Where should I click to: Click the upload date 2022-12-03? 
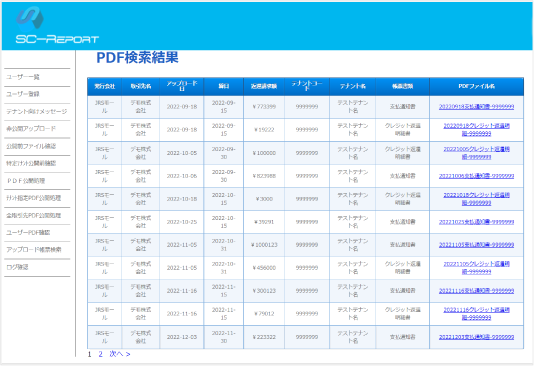pos(182,337)
